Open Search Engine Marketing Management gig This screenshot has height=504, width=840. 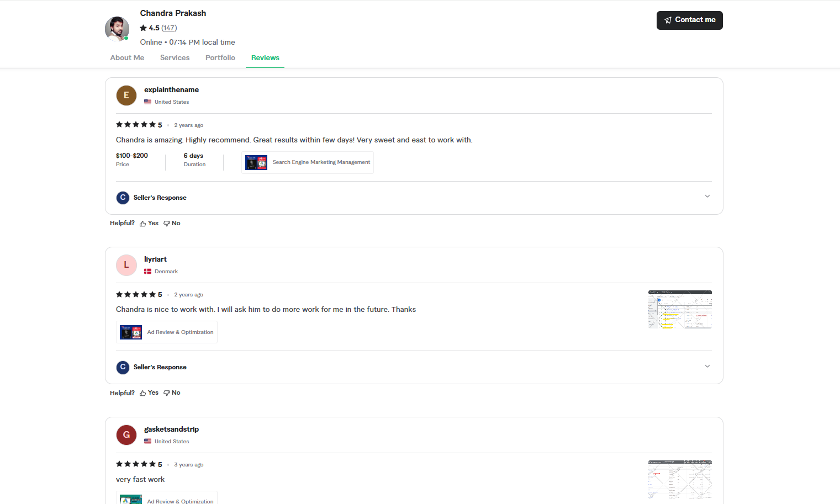tap(308, 163)
